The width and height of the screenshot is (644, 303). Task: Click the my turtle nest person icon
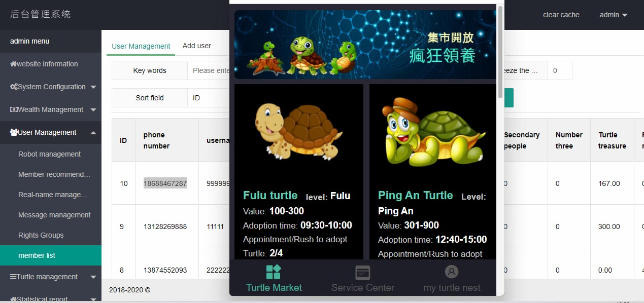(451, 272)
